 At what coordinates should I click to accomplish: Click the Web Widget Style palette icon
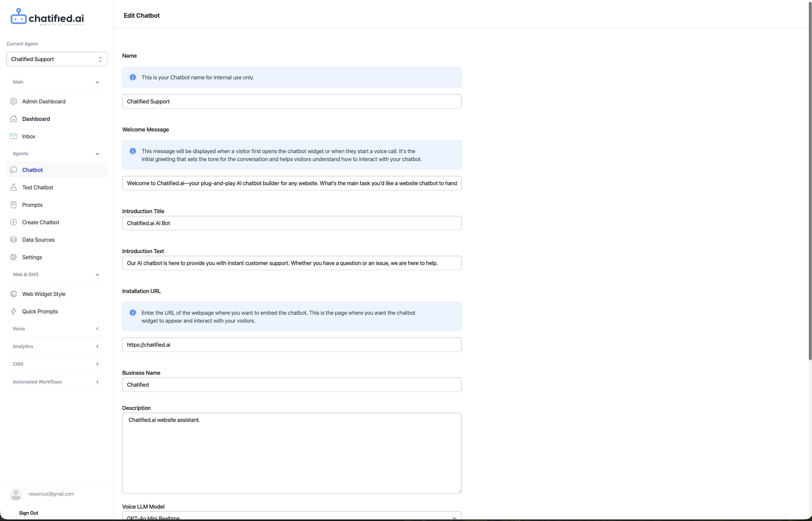(x=13, y=294)
